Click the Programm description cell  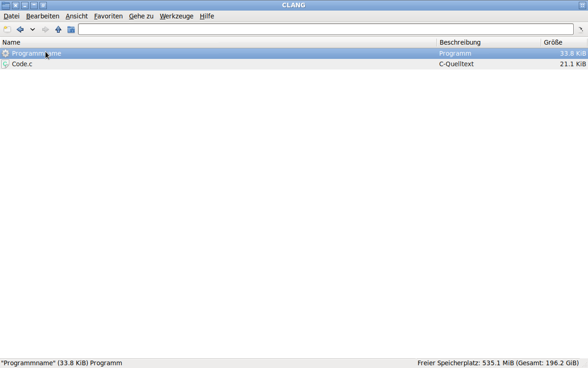455,53
